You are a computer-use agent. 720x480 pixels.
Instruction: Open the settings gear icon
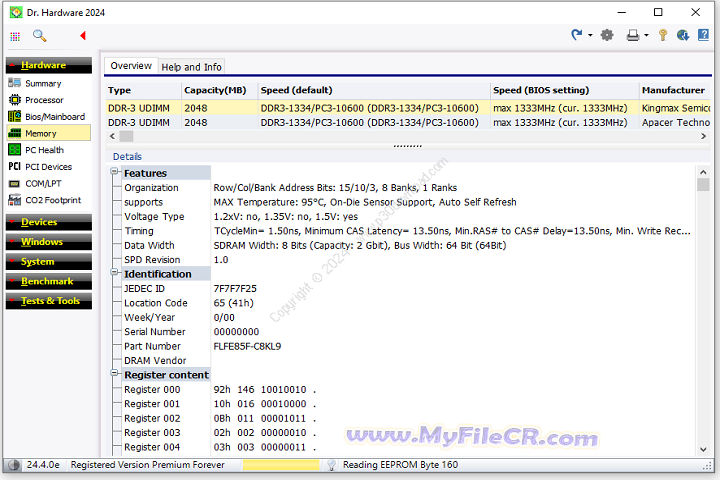607,35
